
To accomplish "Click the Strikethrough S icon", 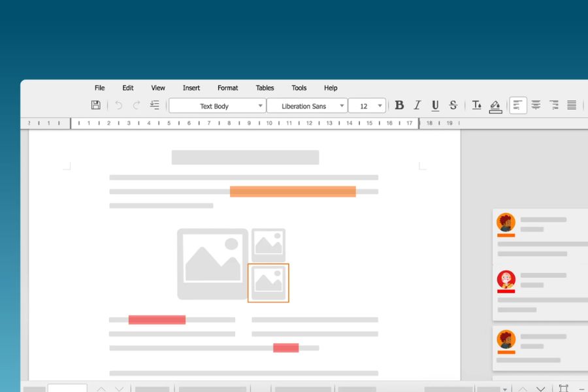I will tap(453, 105).
